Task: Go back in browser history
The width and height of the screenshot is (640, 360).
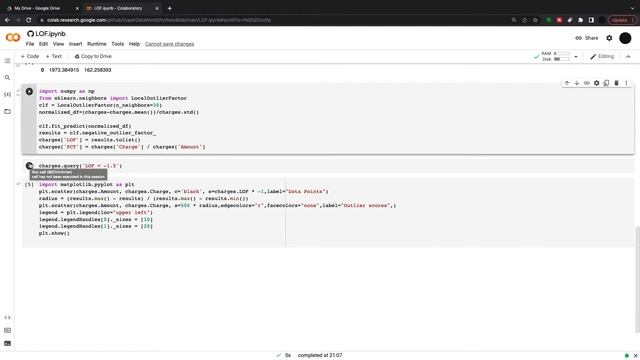Action: [x=7, y=20]
